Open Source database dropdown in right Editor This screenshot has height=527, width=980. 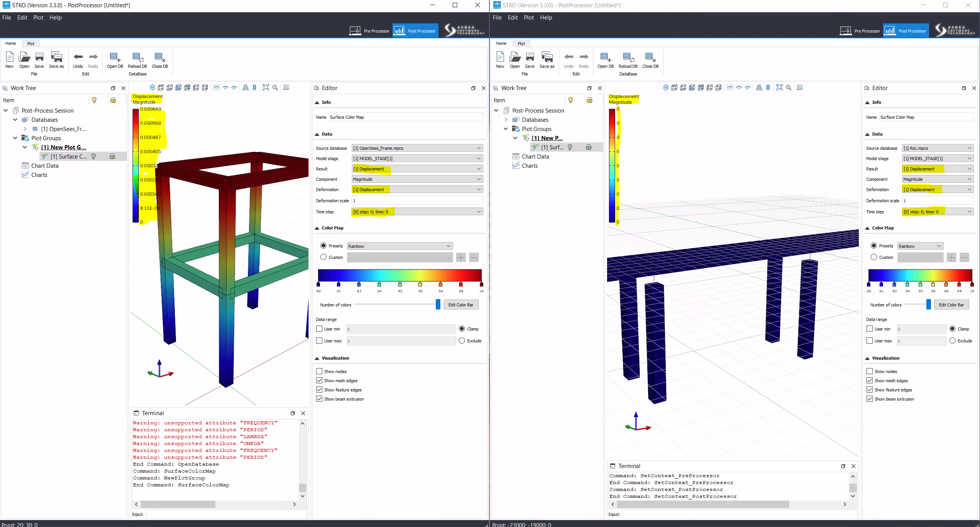coord(937,148)
